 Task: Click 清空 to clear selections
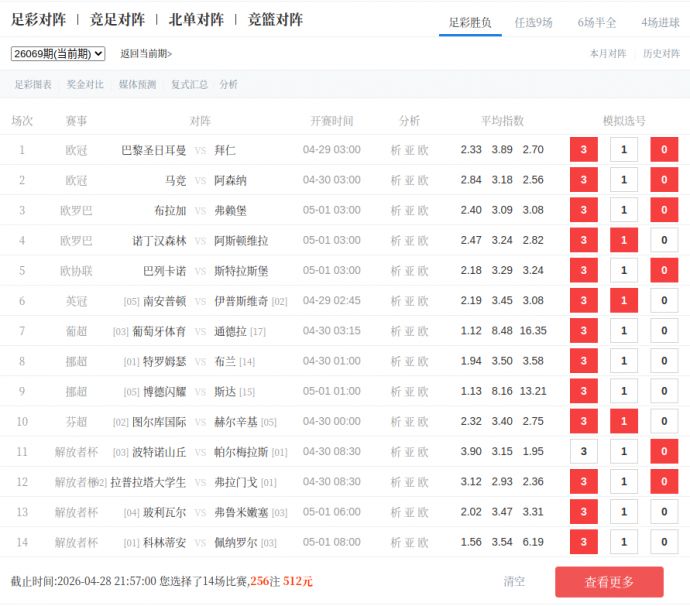(514, 581)
